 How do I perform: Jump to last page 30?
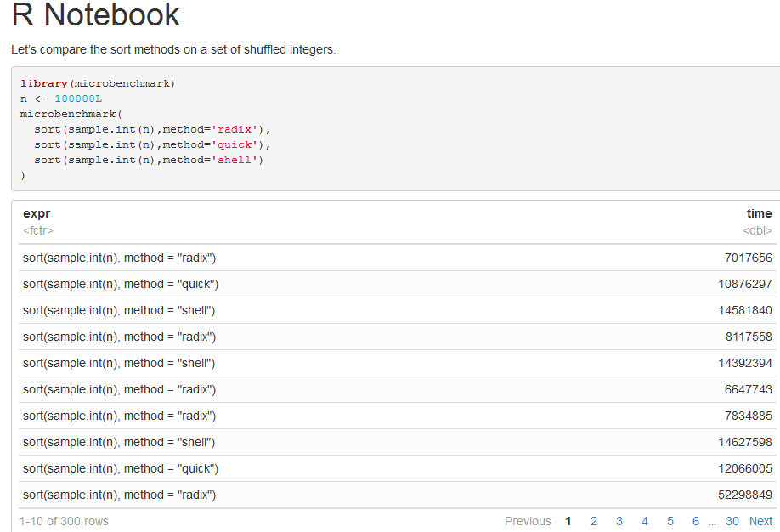(x=732, y=521)
